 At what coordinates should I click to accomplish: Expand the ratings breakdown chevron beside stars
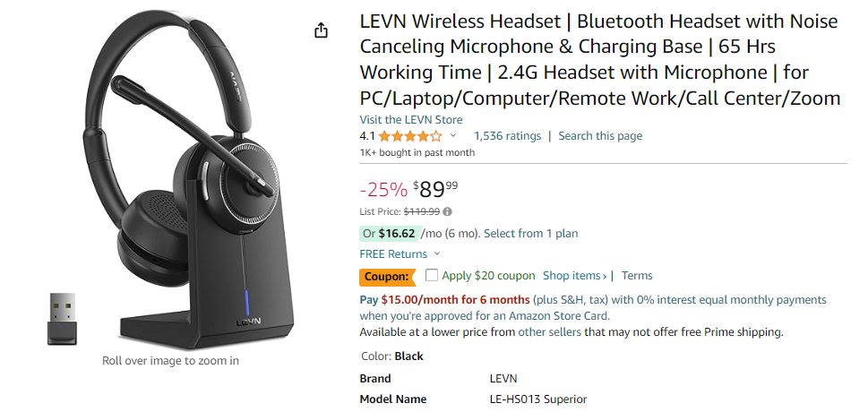pyautogui.click(x=453, y=136)
